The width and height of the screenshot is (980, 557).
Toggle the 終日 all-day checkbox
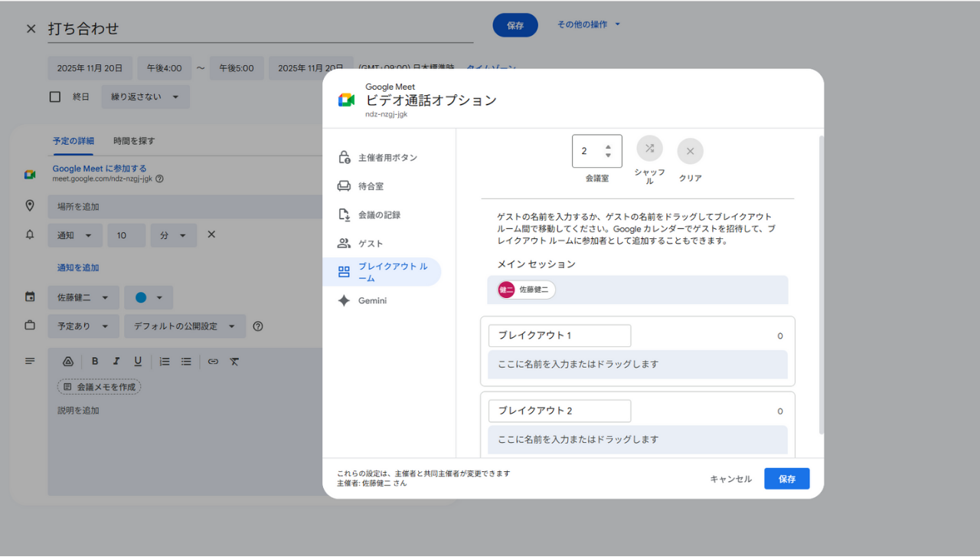tap(55, 97)
